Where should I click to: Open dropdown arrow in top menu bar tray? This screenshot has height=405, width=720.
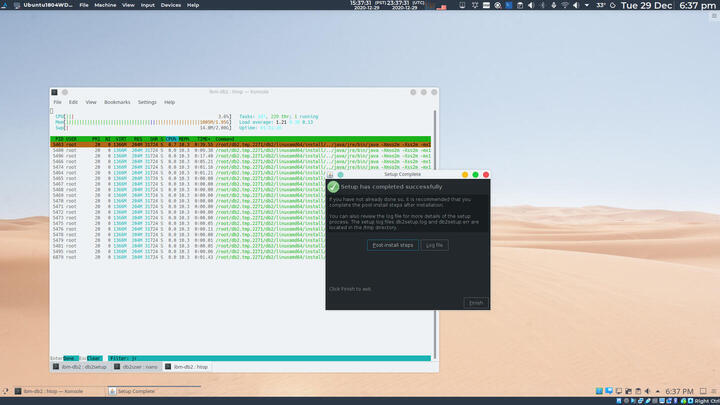tap(587, 6)
